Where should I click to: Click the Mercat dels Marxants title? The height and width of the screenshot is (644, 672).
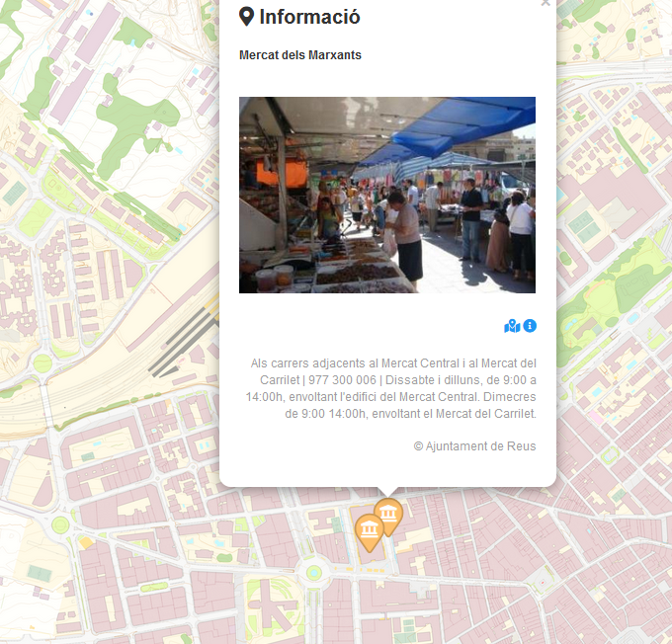pos(300,55)
